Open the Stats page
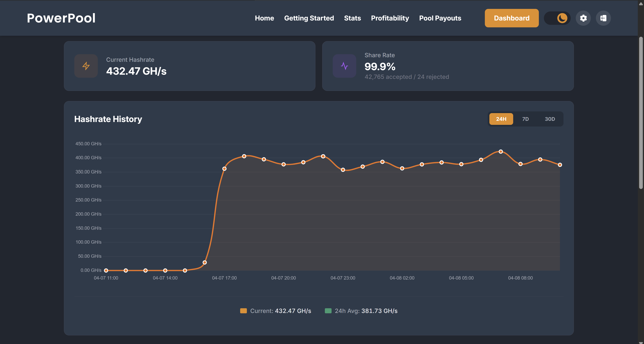 point(352,18)
